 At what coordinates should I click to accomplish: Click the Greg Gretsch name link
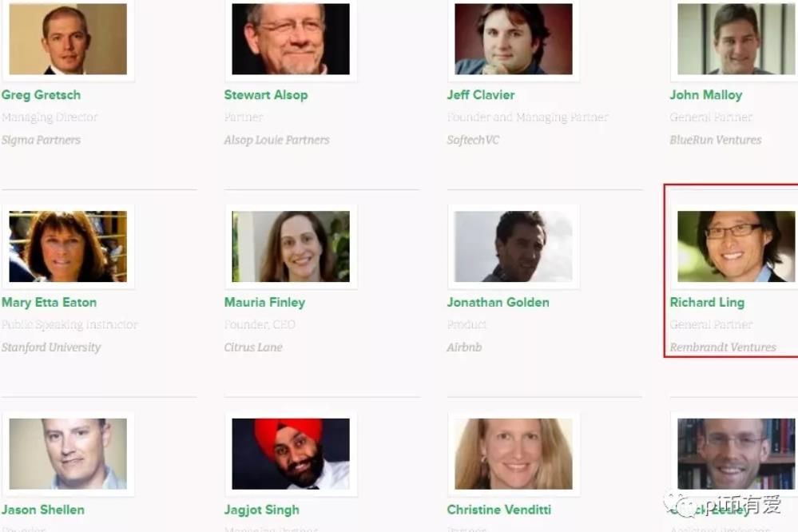point(41,95)
